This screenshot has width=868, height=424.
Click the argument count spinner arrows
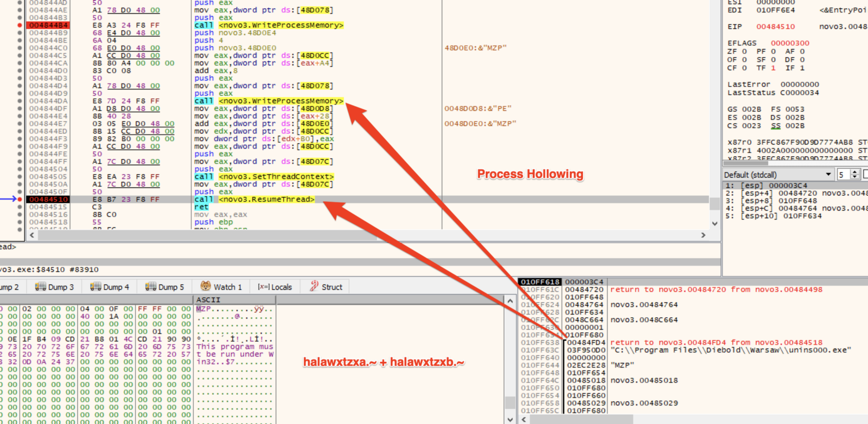click(855, 175)
